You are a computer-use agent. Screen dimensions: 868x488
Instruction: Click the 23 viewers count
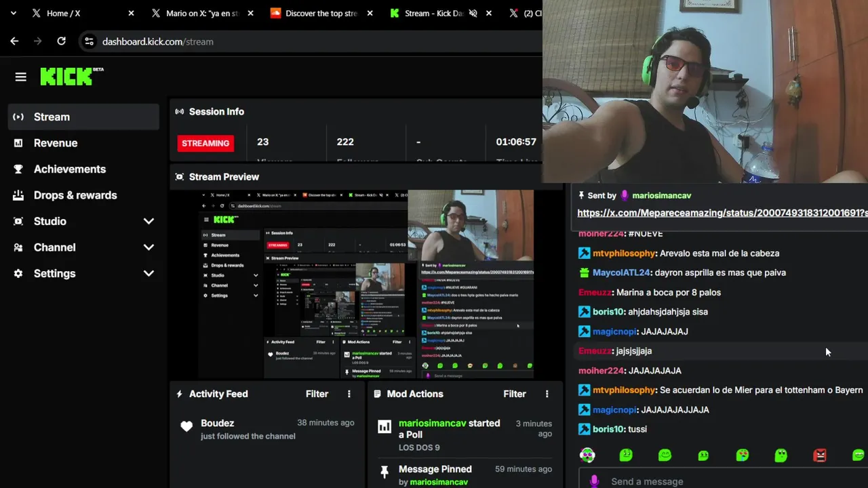[263, 142]
